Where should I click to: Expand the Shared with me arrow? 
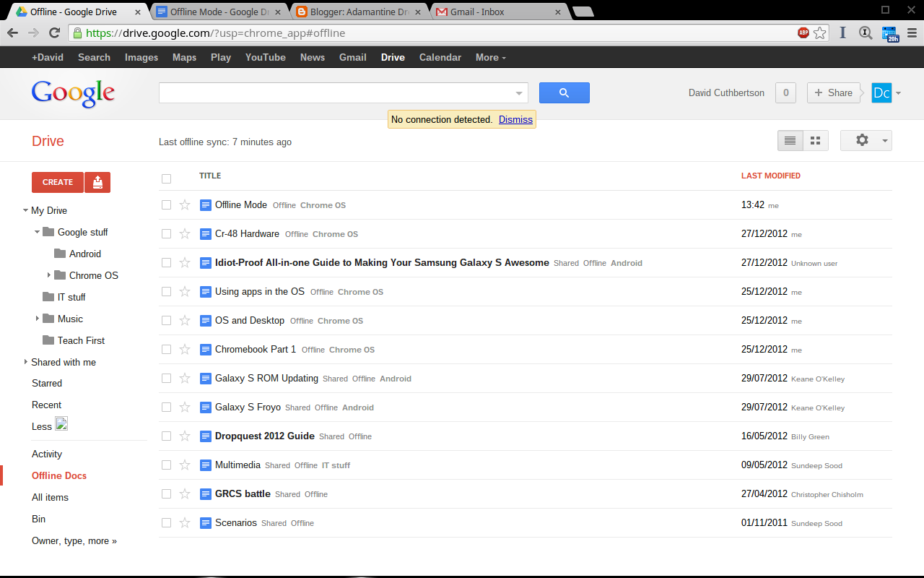click(x=25, y=362)
